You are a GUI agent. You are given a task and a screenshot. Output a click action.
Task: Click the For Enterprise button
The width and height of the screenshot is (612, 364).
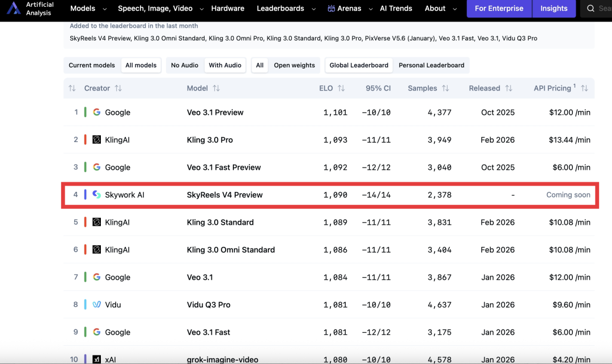499,8
